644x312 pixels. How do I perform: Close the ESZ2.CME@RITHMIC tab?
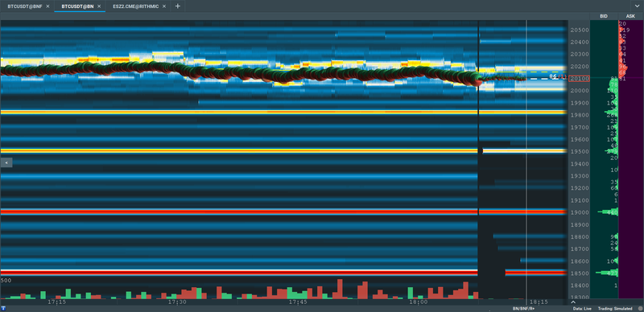pos(164,6)
